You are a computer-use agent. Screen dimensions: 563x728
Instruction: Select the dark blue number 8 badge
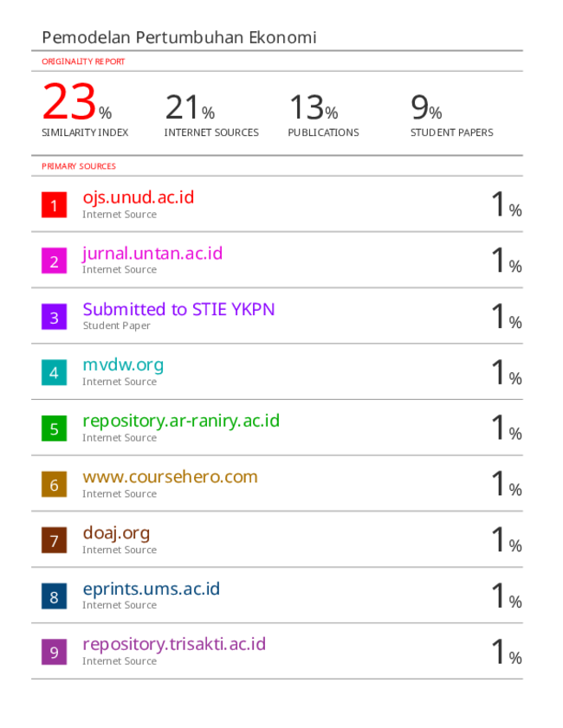click(54, 596)
